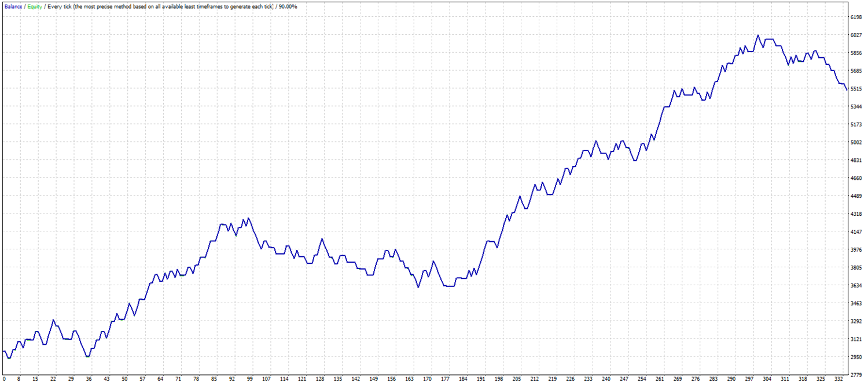Click trade number 283 on horizontal axis
The height and width of the screenshot is (383, 868).
click(x=713, y=379)
